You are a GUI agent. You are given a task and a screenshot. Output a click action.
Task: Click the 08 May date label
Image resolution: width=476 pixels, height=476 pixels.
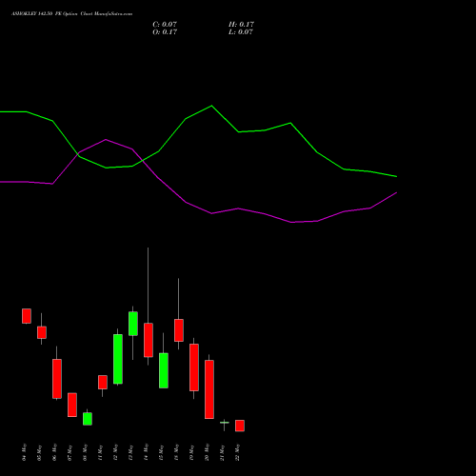click(86, 452)
